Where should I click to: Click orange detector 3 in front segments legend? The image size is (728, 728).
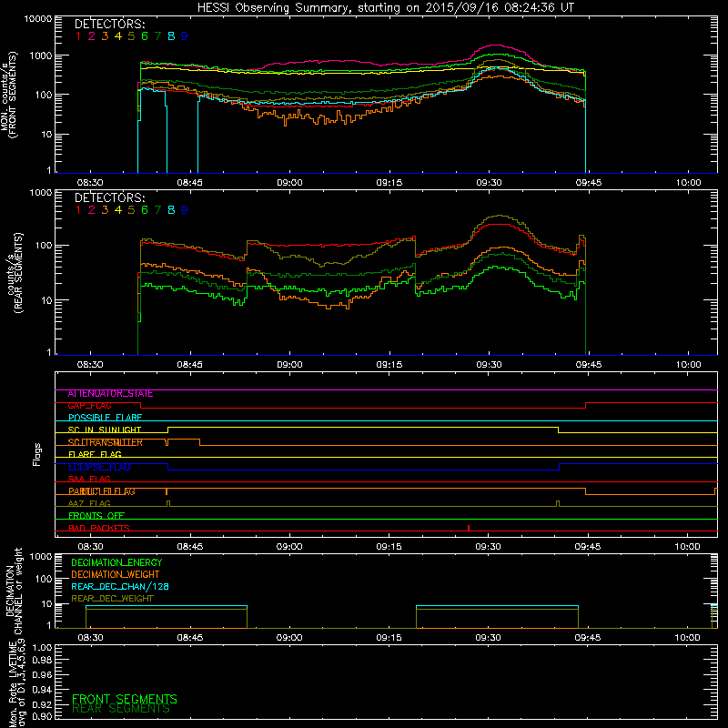coord(105,36)
